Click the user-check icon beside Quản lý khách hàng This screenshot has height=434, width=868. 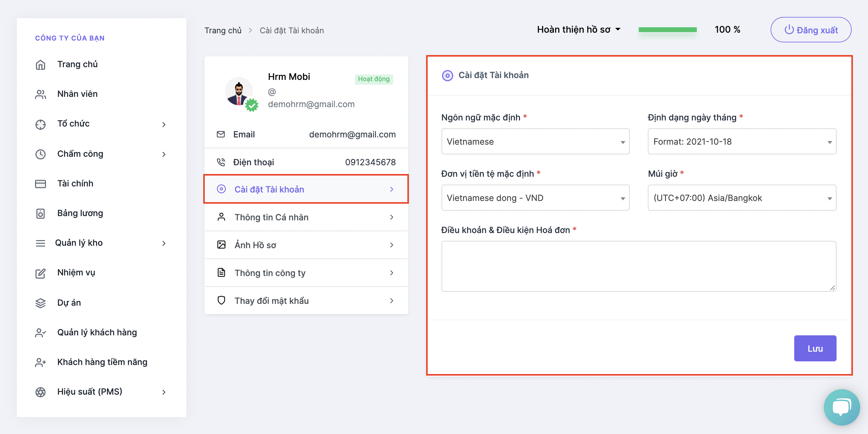pyautogui.click(x=41, y=333)
